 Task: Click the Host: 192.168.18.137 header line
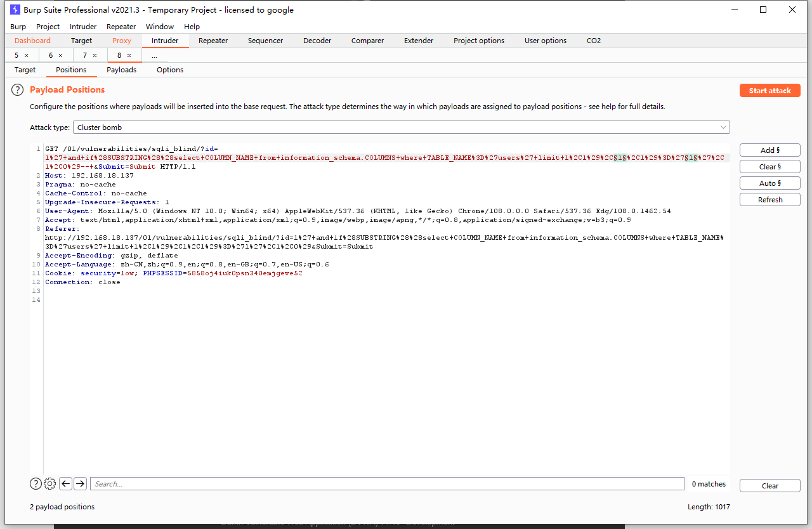tap(89, 176)
